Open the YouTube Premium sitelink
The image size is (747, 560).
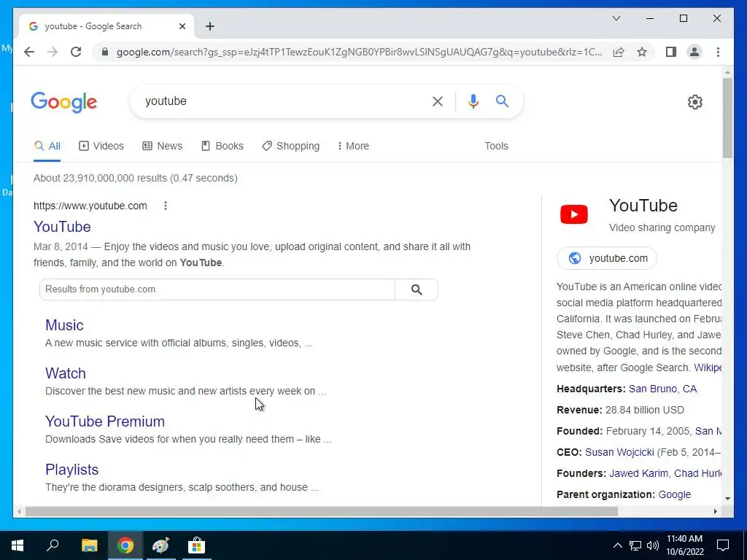[x=105, y=421]
